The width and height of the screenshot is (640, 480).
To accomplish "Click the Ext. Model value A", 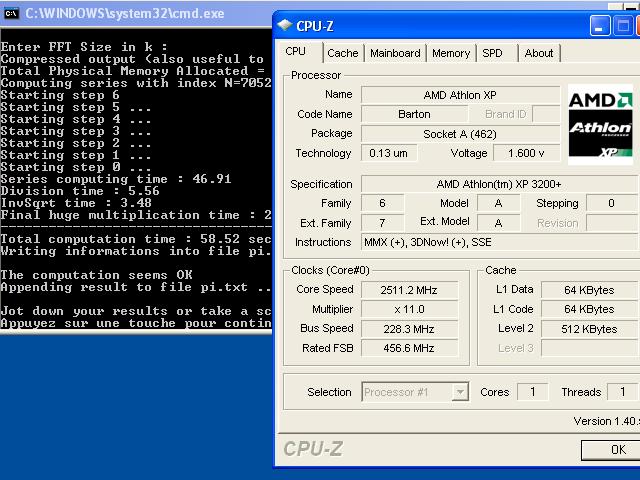I will pyautogui.click(x=498, y=223).
